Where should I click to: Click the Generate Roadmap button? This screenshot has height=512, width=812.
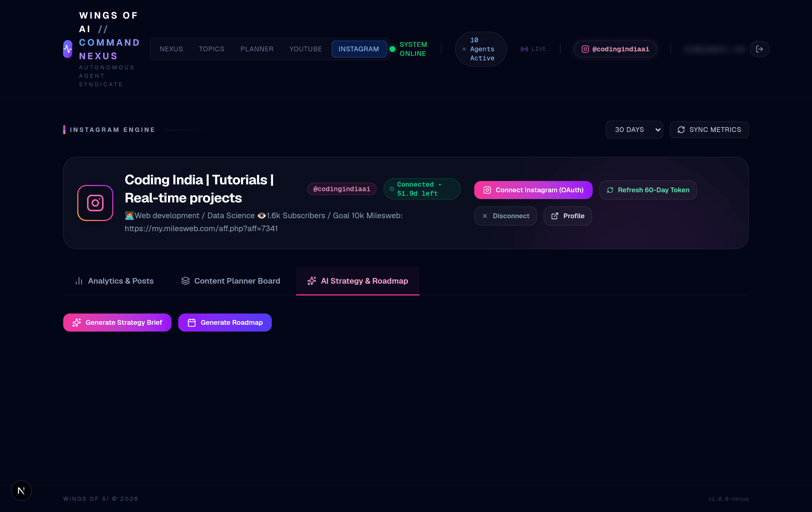(225, 323)
